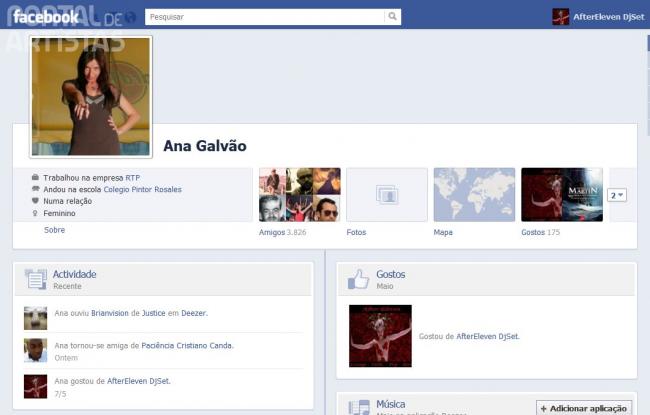The width and height of the screenshot is (650, 415).
Task: Click the briefcase work icon
Action: 35,177
